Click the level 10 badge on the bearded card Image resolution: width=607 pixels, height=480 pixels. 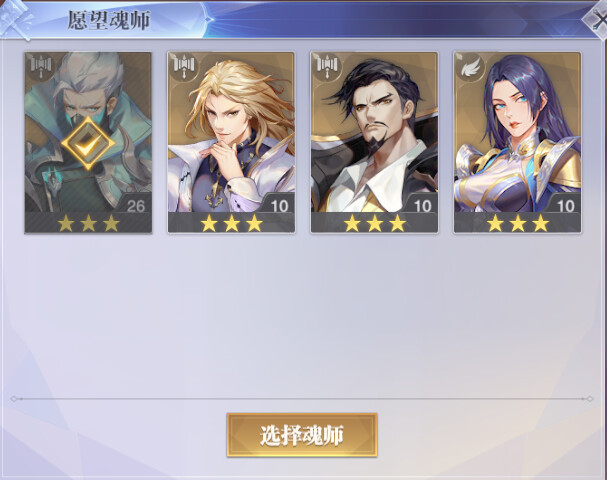point(423,206)
